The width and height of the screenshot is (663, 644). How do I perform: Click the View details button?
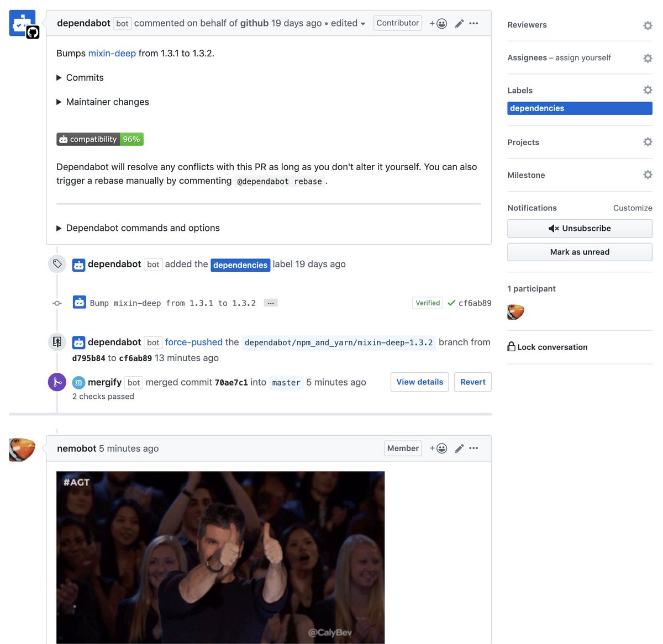(419, 382)
